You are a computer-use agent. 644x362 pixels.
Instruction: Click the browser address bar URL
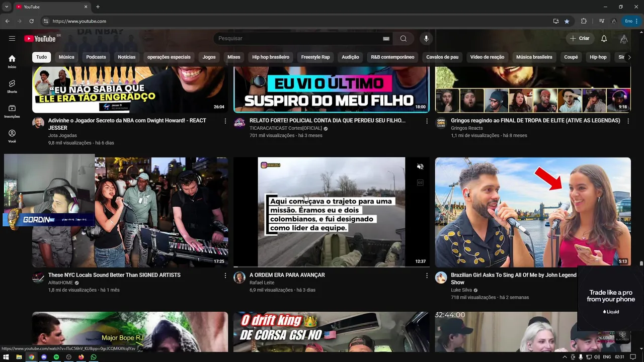click(79, 21)
